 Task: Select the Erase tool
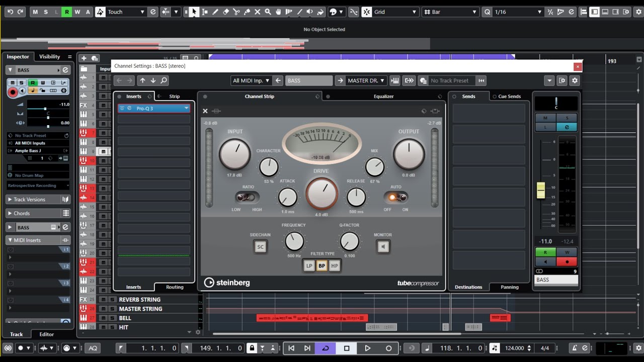226,12
